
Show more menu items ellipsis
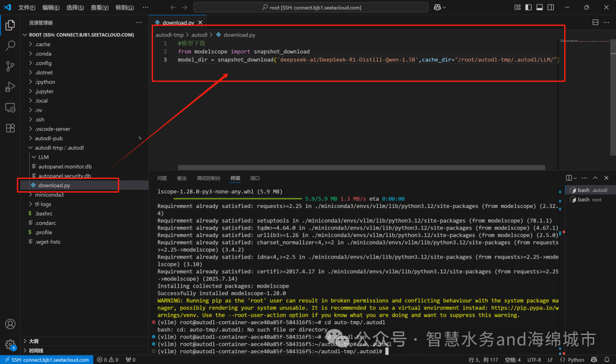145,7
